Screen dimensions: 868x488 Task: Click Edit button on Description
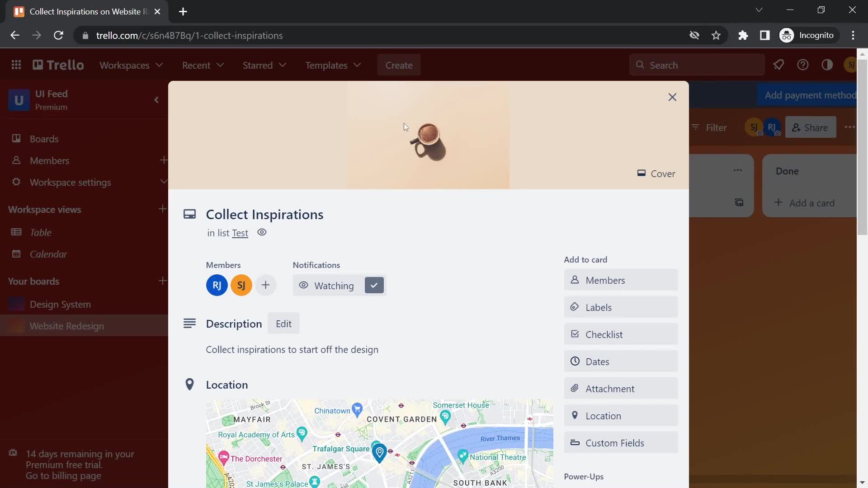pos(284,324)
